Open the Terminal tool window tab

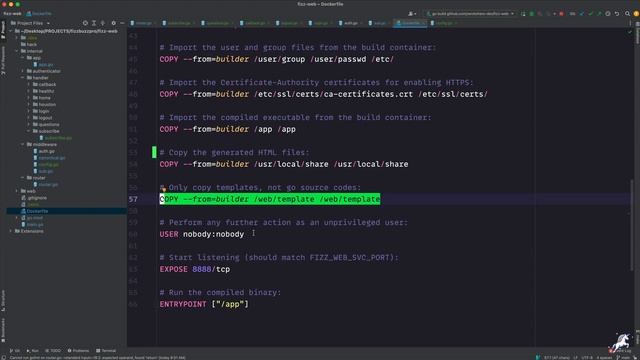(x=106, y=351)
